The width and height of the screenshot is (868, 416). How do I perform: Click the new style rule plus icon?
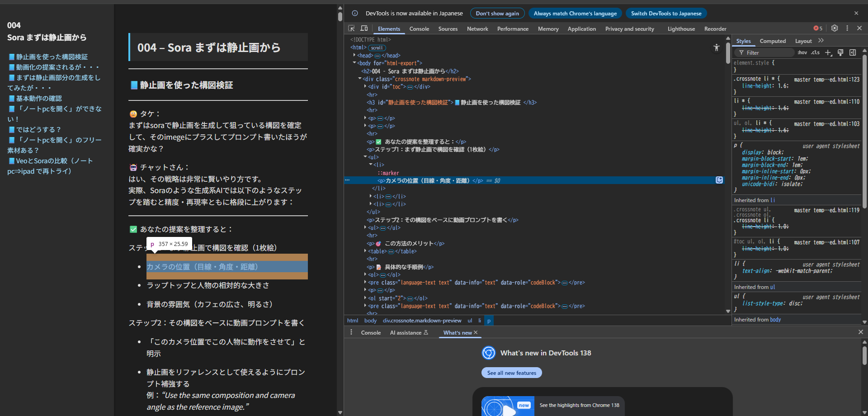coord(828,52)
